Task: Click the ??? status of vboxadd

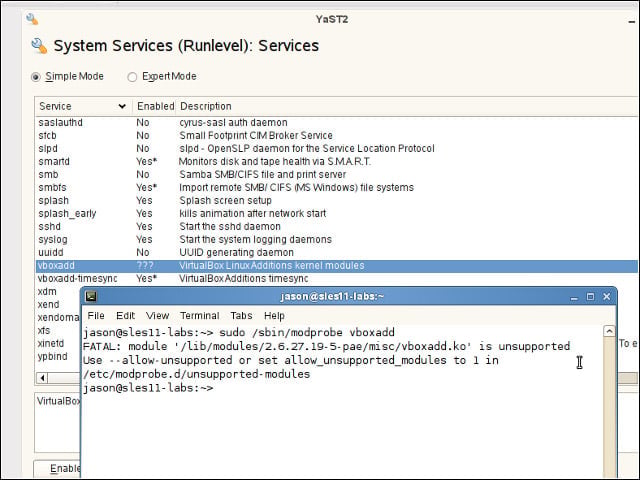Action: click(145, 266)
